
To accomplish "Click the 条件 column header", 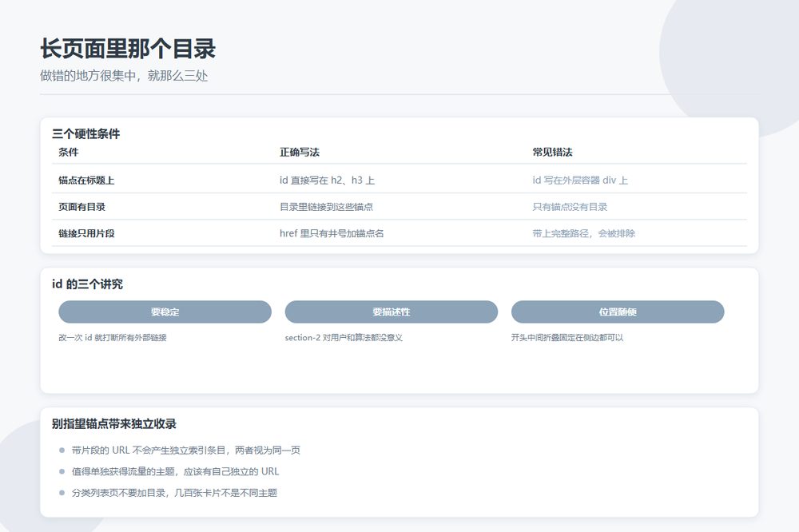I will 68,152.
